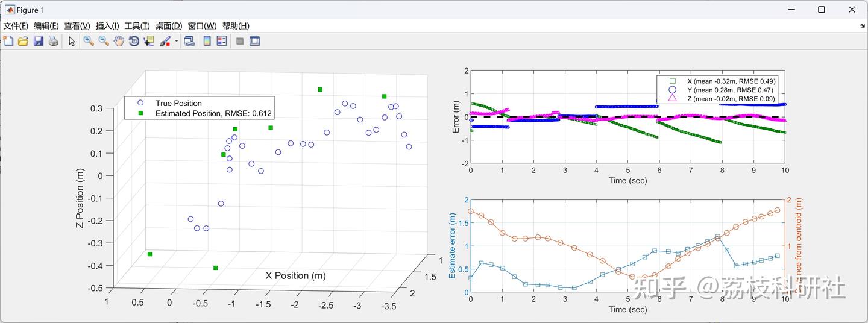This screenshot has width=868, height=323.
Task: Select the Zoom Out tool
Action: pyautogui.click(x=104, y=41)
